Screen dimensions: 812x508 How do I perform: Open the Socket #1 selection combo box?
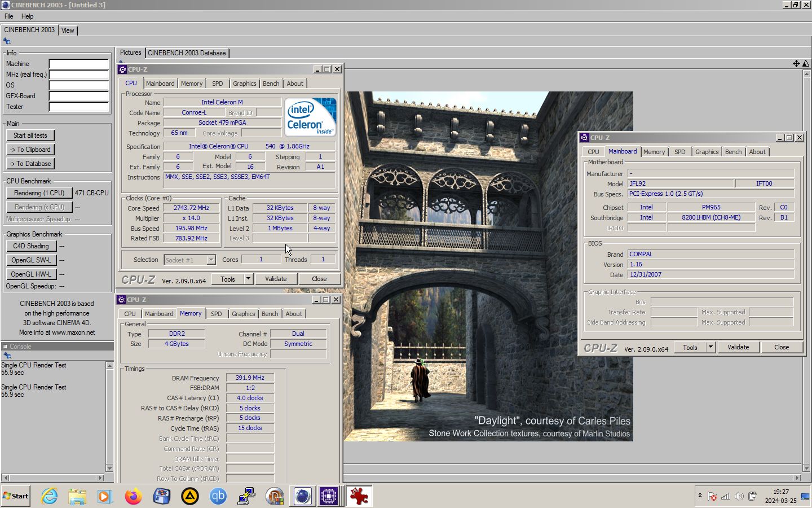pos(189,260)
